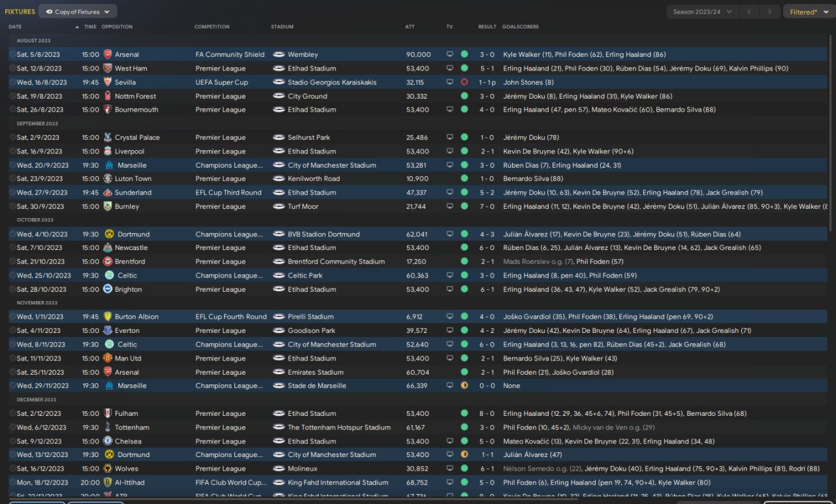
Task: Click the West Ham club badge
Action: point(108,69)
